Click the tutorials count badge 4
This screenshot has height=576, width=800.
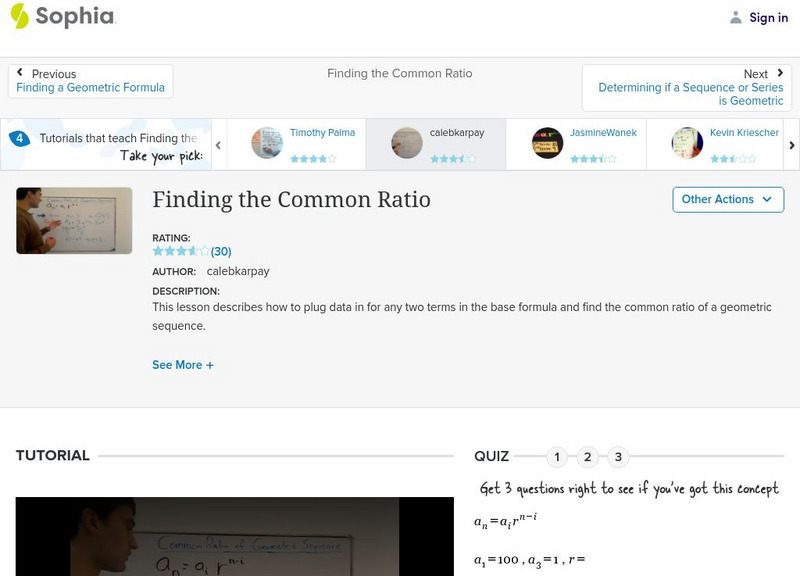coord(19,138)
